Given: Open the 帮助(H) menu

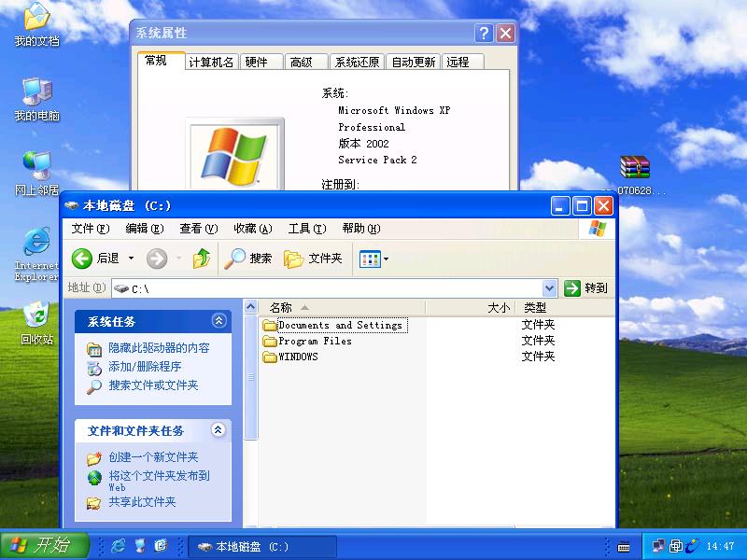Looking at the screenshot, I should [x=361, y=229].
